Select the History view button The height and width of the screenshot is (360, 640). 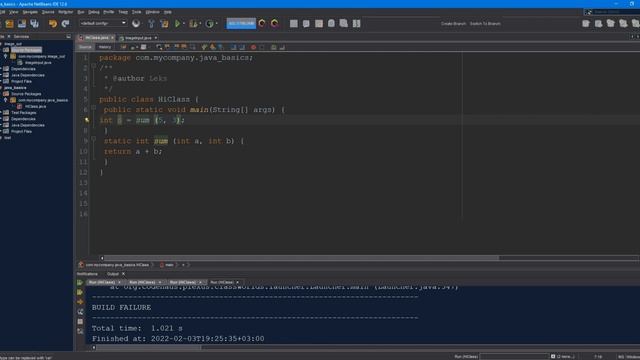pyautogui.click(x=105, y=47)
